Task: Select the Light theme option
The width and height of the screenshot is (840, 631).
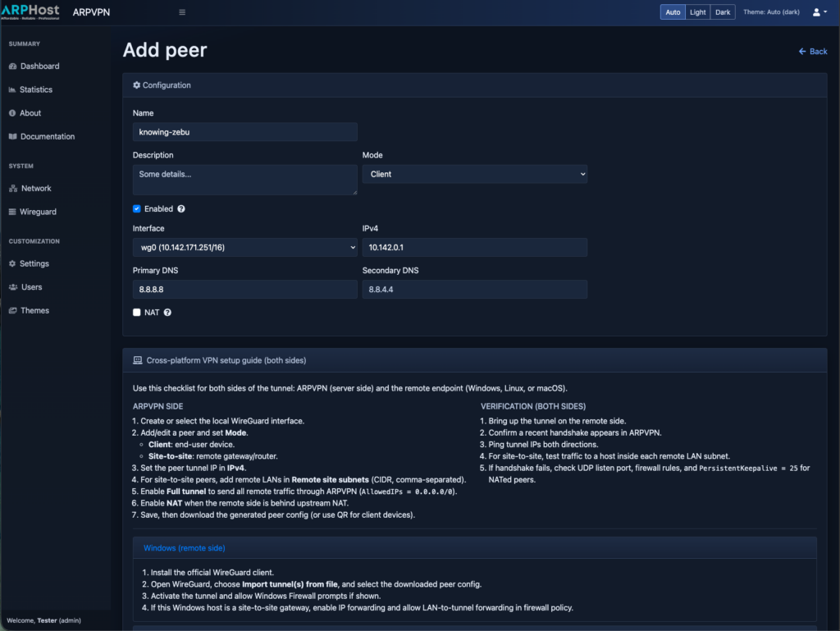Action: (697, 11)
